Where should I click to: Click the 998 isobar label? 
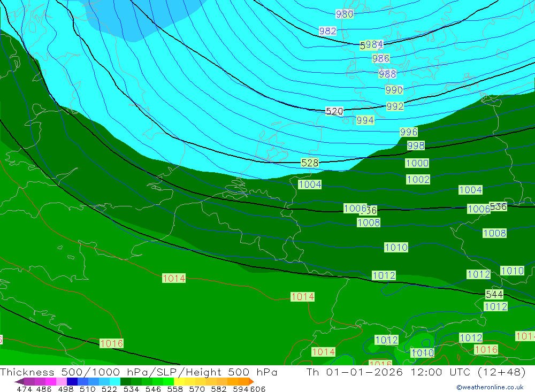click(x=416, y=145)
